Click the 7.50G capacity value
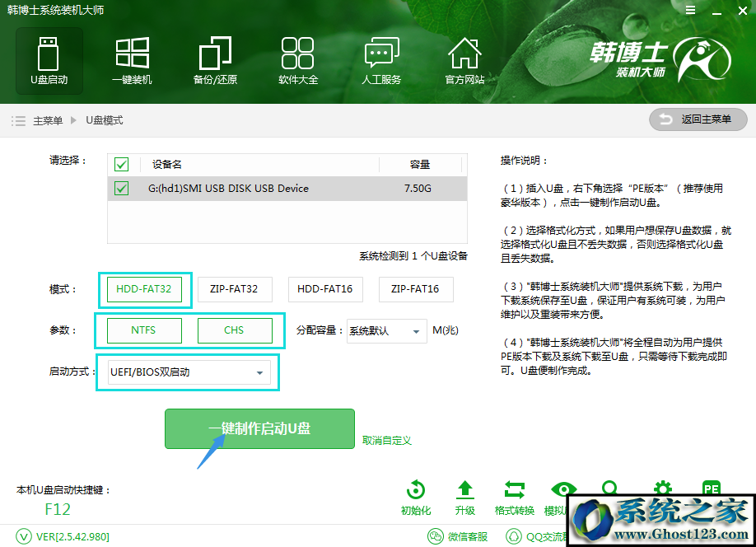 click(x=418, y=188)
